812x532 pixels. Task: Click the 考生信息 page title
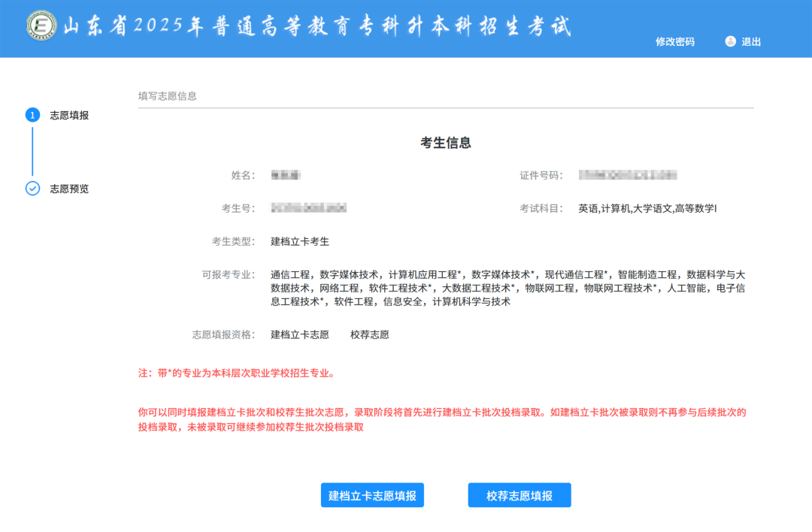(x=447, y=143)
